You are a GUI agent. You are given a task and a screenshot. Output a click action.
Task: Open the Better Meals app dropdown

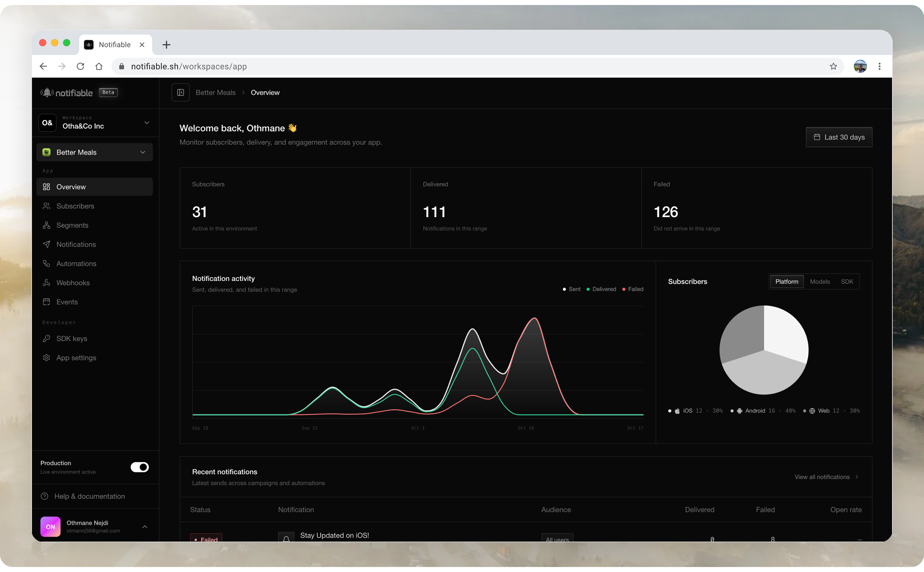(95, 153)
